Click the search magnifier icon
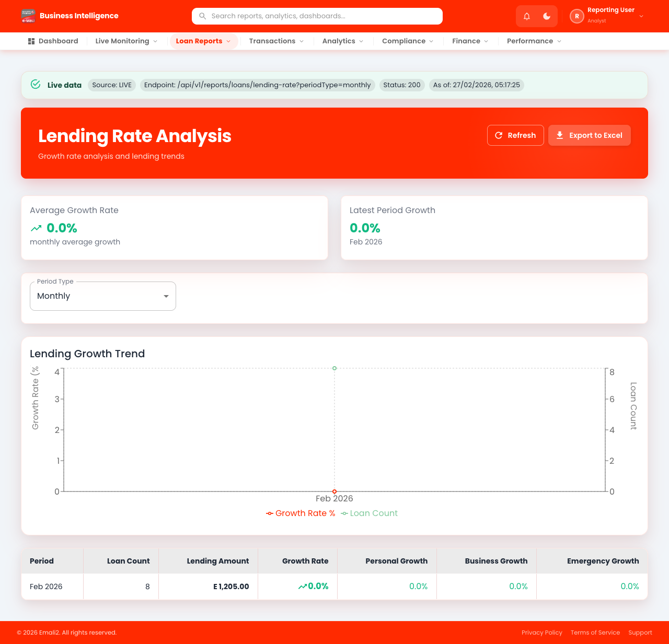 (x=203, y=16)
